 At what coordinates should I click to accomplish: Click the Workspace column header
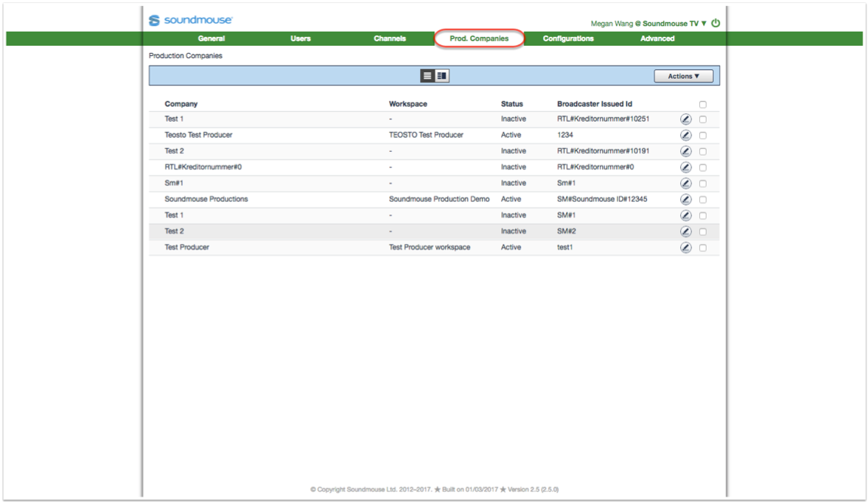pos(408,104)
